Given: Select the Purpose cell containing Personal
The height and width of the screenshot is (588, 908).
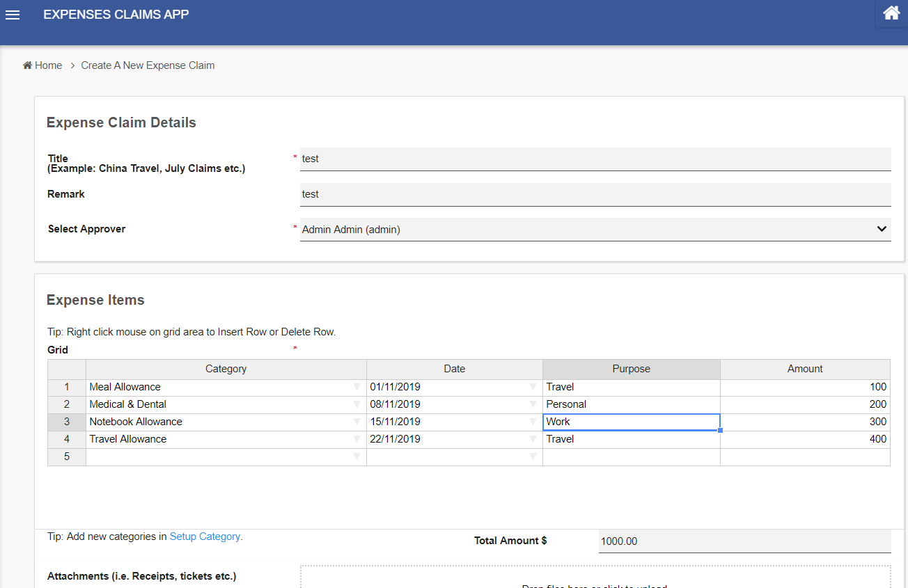Looking at the screenshot, I should (x=630, y=404).
